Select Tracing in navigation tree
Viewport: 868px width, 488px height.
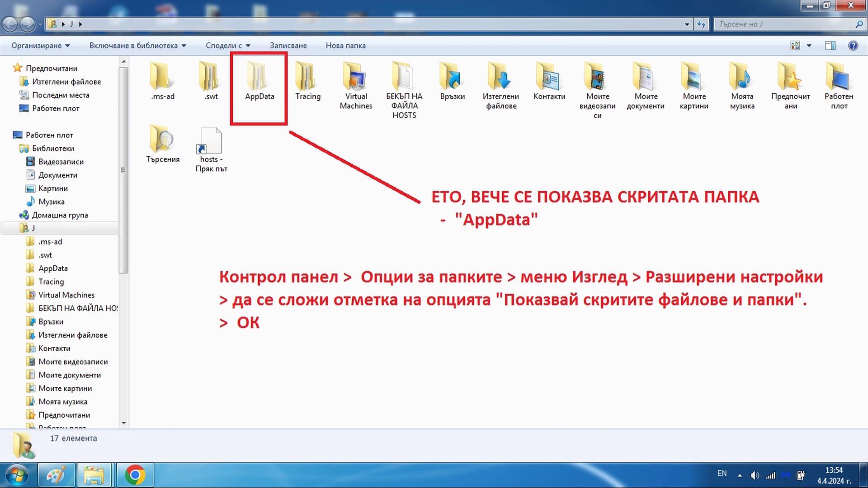pyautogui.click(x=51, y=282)
